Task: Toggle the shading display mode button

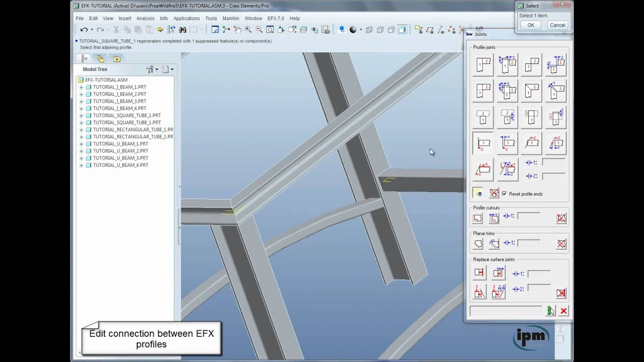Action: coord(402,30)
